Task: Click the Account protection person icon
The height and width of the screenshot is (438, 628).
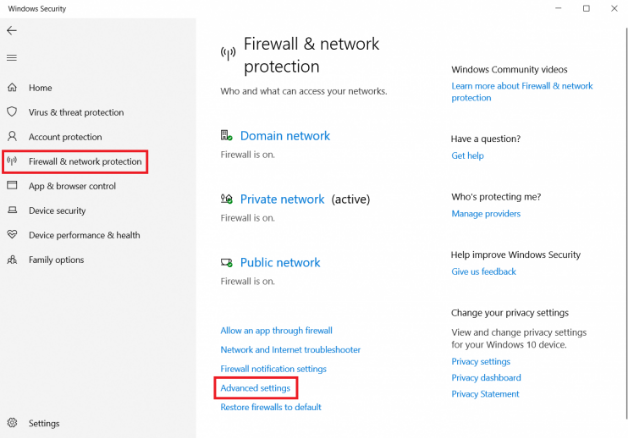Action: [x=12, y=136]
